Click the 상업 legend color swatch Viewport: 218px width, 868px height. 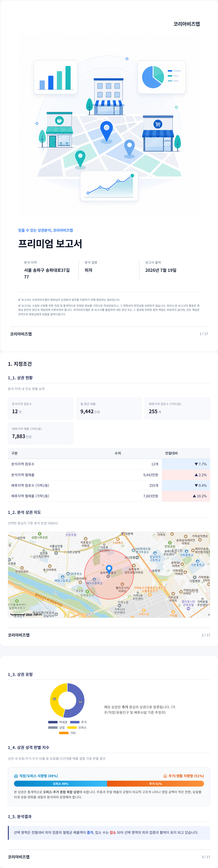53,727
